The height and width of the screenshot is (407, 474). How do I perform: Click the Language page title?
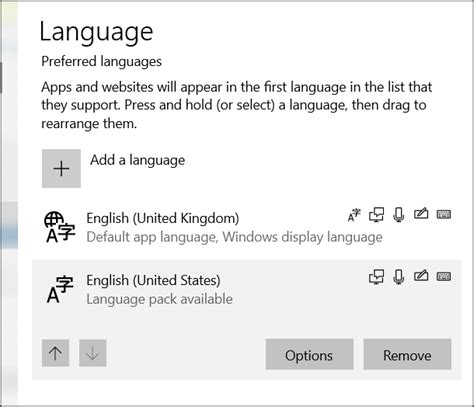[96, 33]
